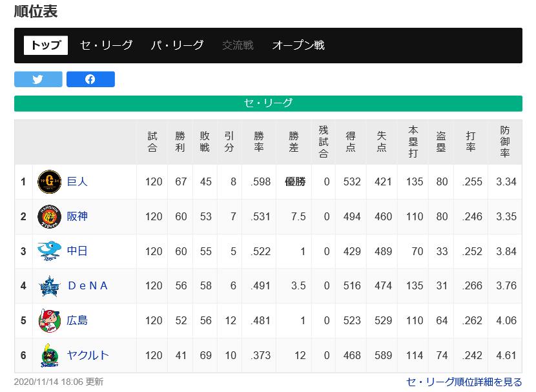Viewport: 536px width, 392px height.
Task: Click the green セ・リーグ header bar
Action: [269, 103]
